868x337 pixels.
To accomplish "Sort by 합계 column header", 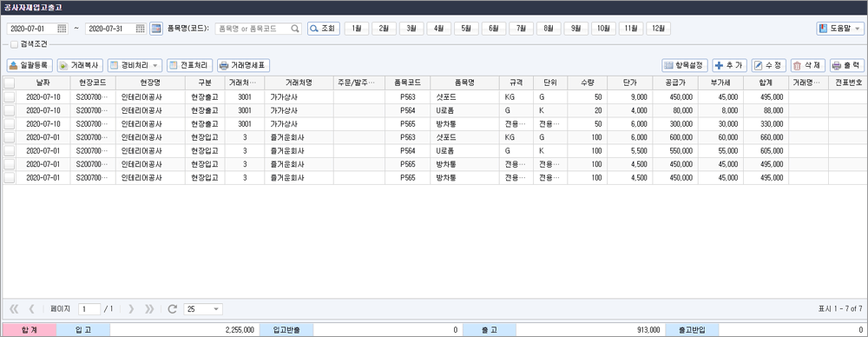I will click(766, 83).
